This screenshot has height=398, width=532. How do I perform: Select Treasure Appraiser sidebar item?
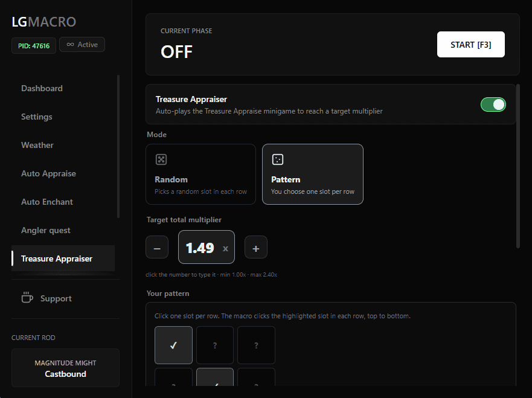click(63, 258)
